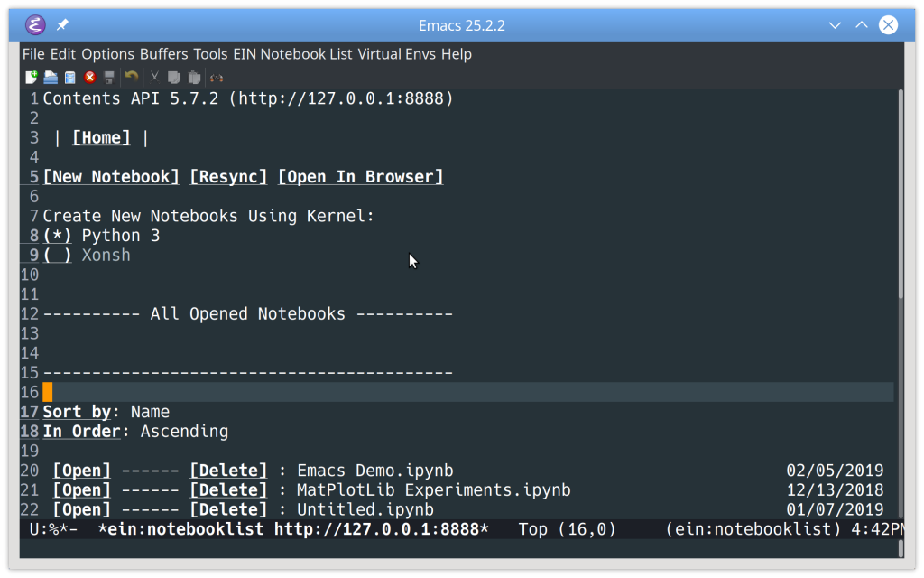Open the Sort by dropdown
Image resolution: width=924 pixels, height=578 pixels.
tap(77, 411)
